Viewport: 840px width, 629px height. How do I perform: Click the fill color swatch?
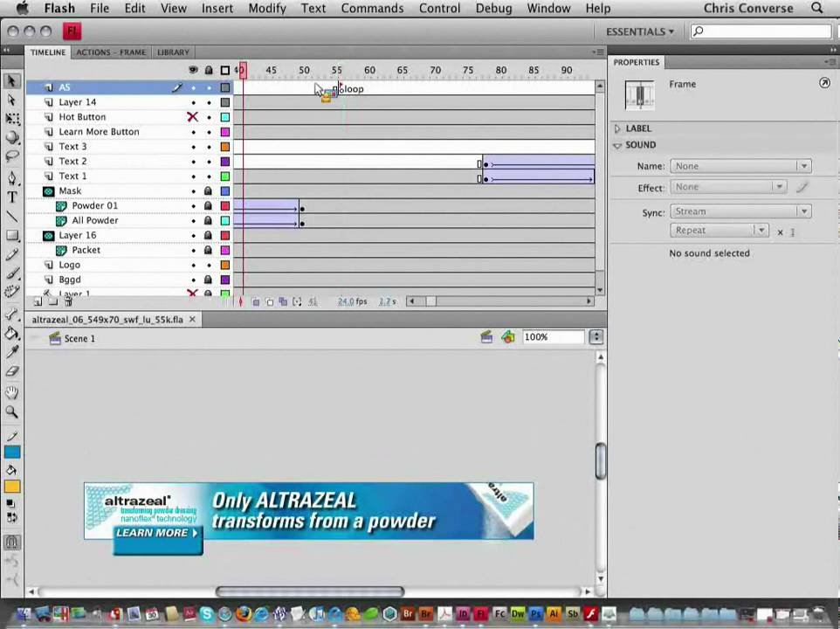(12, 487)
